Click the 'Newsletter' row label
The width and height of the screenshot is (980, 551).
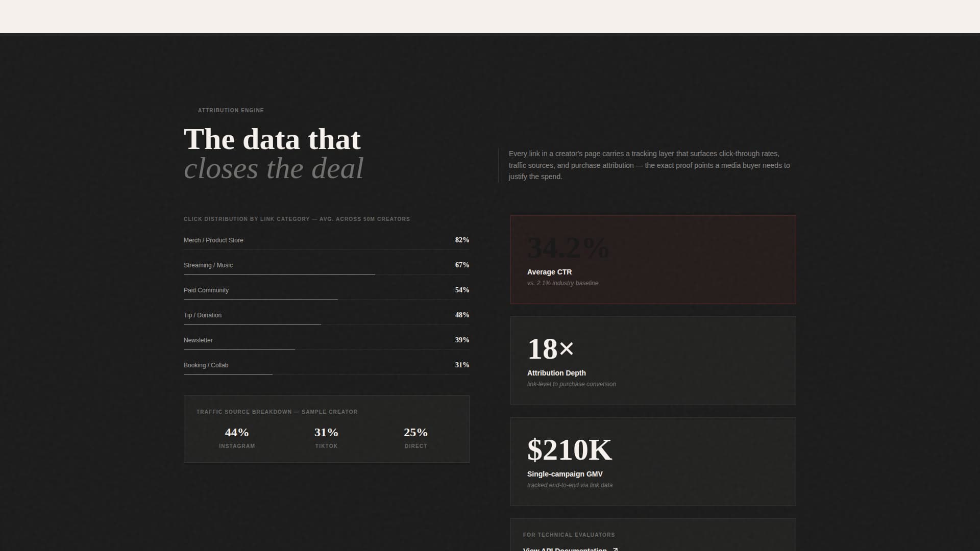[198, 340]
